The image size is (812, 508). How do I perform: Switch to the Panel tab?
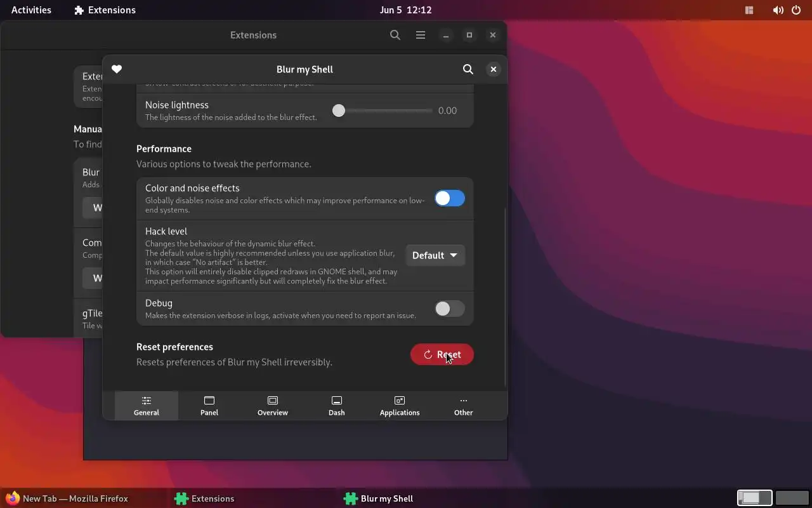[x=209, y=406]
